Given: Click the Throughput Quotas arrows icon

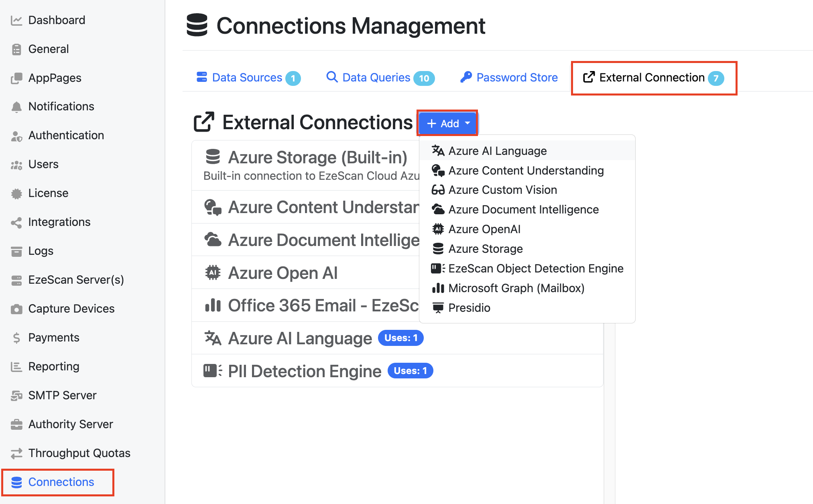Looking at the screenshot, I should [x=16, y=453].
